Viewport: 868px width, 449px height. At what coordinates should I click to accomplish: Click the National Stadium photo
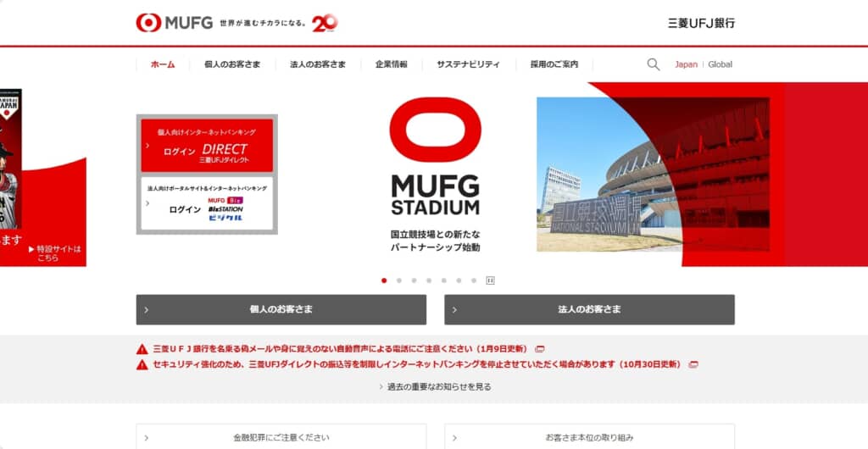pos(654,175)
